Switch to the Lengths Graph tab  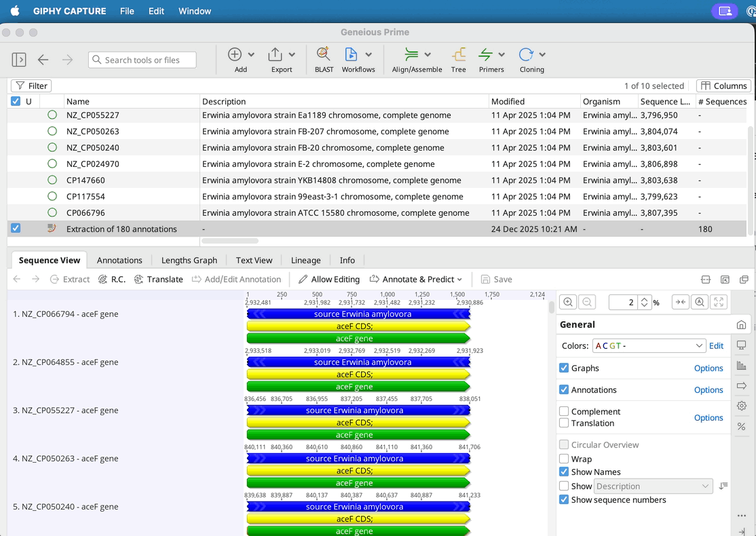tap(189, 261)
